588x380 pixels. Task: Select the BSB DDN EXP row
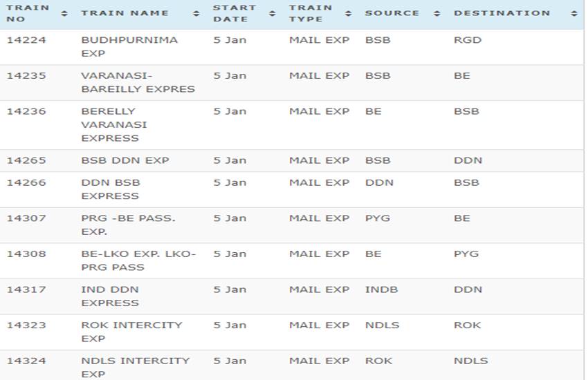[292, 160]
